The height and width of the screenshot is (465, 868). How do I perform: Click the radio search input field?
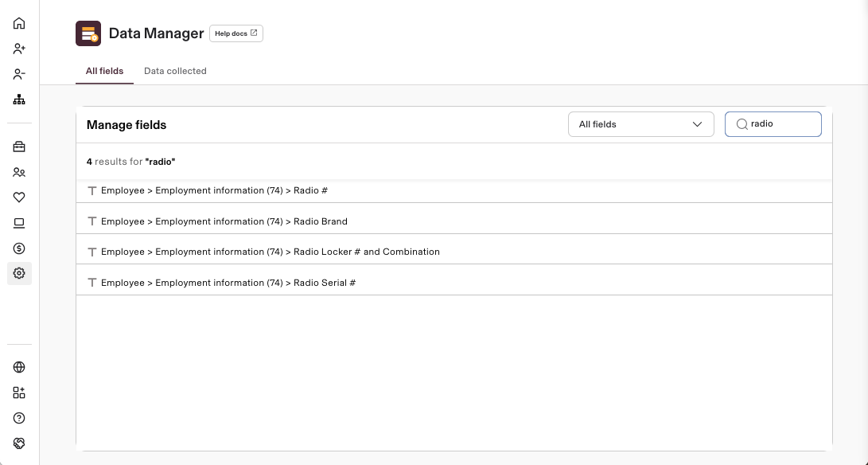[x=773, y=124]
